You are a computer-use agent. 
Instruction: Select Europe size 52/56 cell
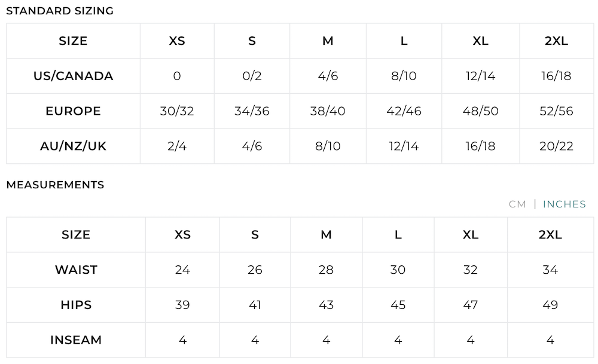click(556, 111)
